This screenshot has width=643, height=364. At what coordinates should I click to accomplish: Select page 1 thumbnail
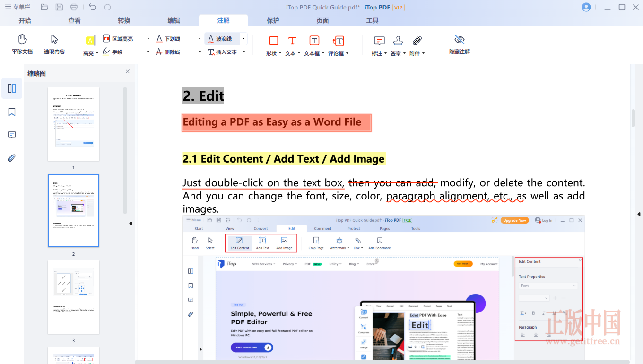(73, 124)
